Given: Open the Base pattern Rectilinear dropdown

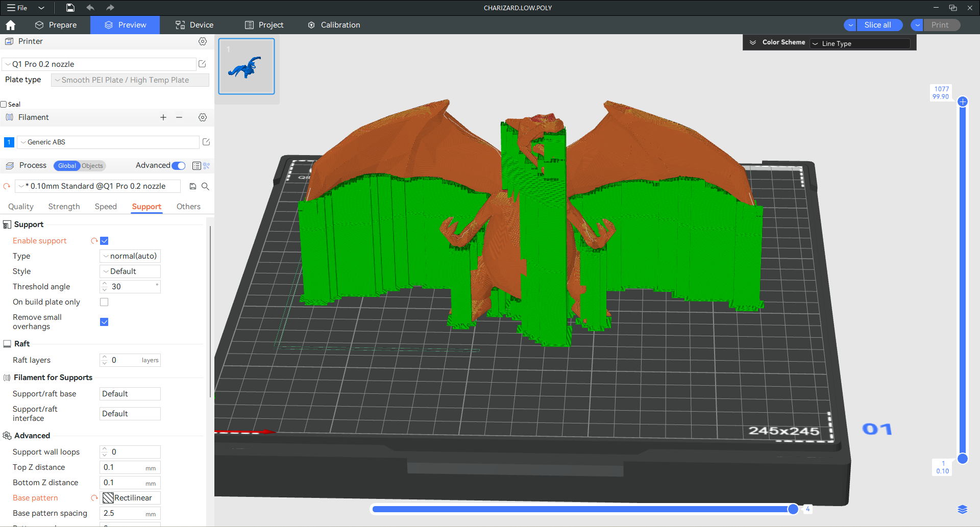Looking at the screenshot, I should tap(130, 498).
